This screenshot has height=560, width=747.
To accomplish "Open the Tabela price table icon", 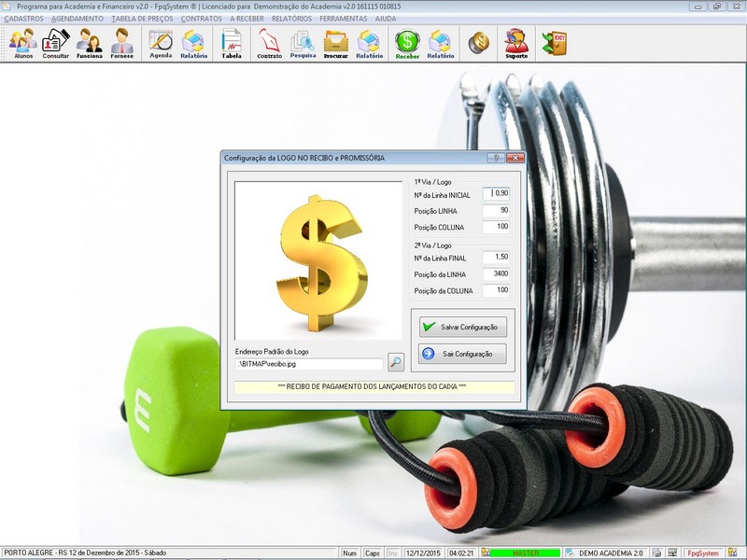I will click(232, 44).
